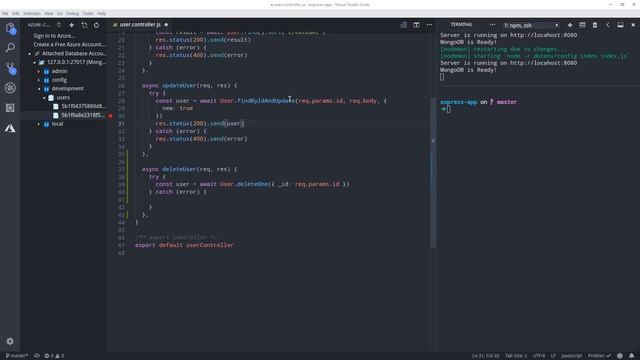
Task: Collapse the users collection node
Action: pyautogui.click(x=44, y=98)
